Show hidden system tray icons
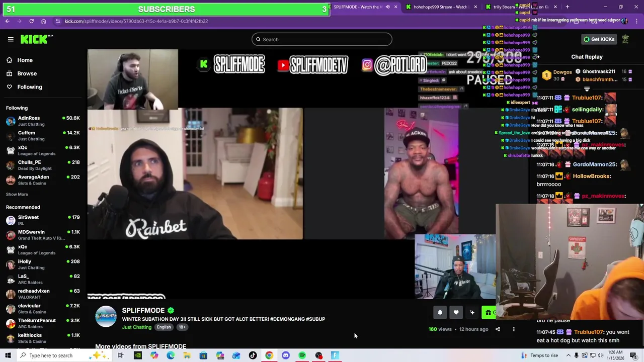Screen dimensions: 644x362 tap(568, 355)
